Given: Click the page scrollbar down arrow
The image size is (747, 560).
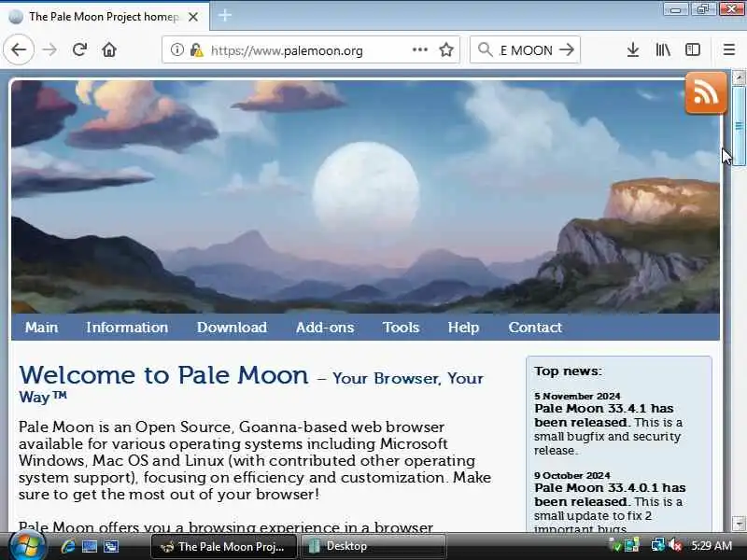Looking at the screenshot, I should coord(739,523).
